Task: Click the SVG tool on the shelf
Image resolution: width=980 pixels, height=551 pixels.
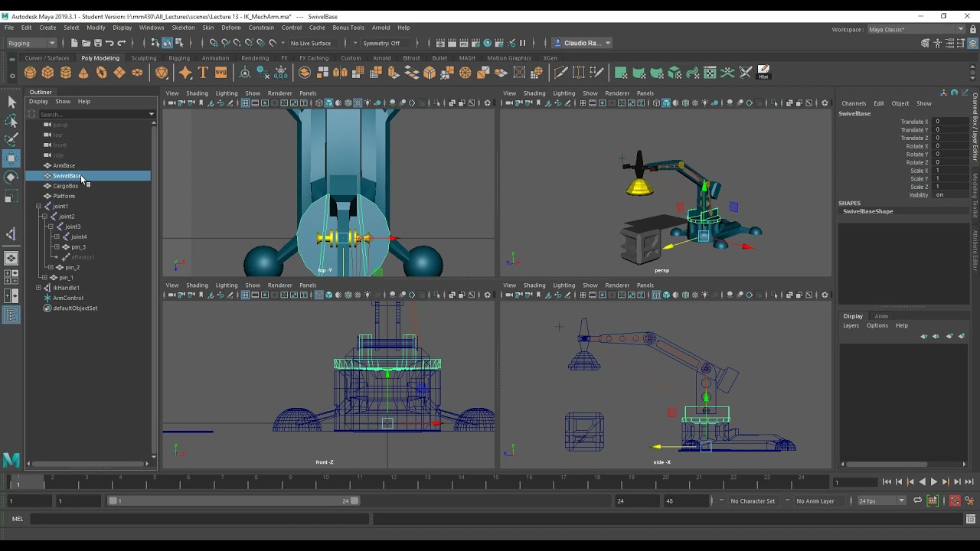Action: coord(220,73)
